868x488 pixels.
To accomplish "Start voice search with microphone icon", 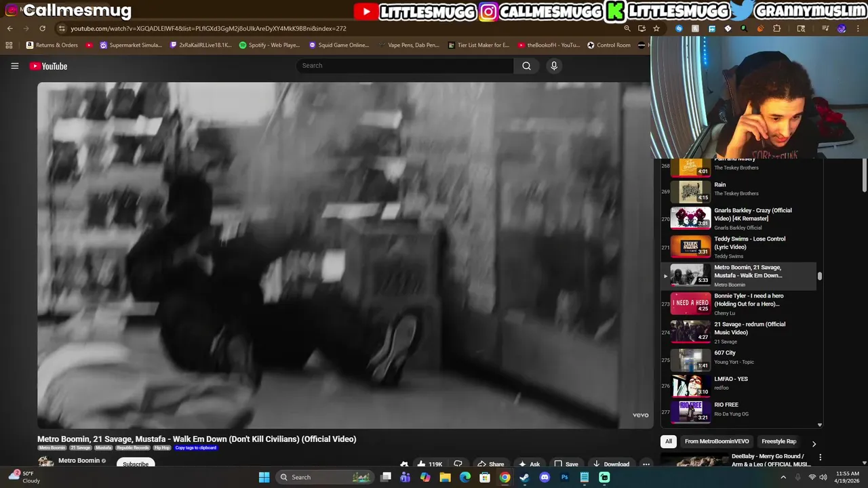I will pyautogui.click(x=554, y=66).
